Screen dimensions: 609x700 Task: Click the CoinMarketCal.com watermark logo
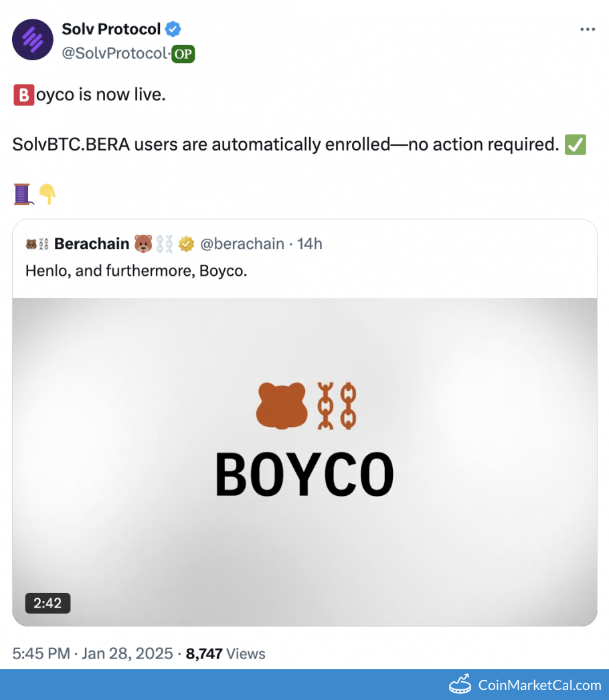click(x=525, y=685)
